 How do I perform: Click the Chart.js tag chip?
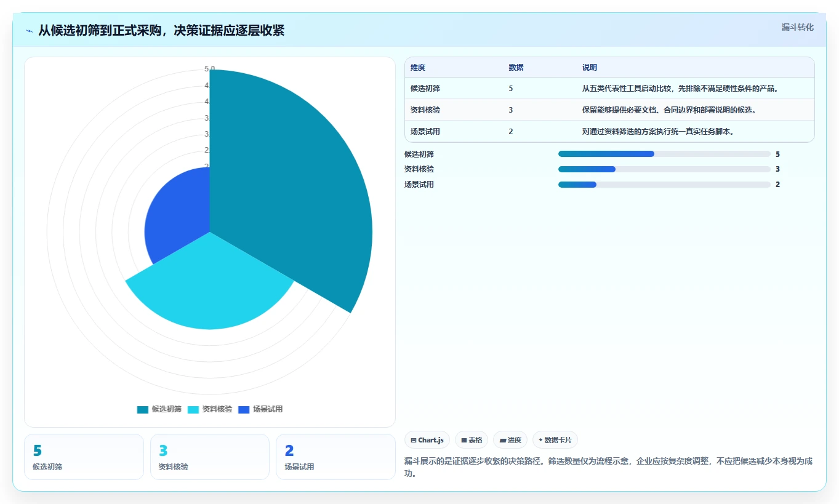pyautogui.click(x=427, y=440)
